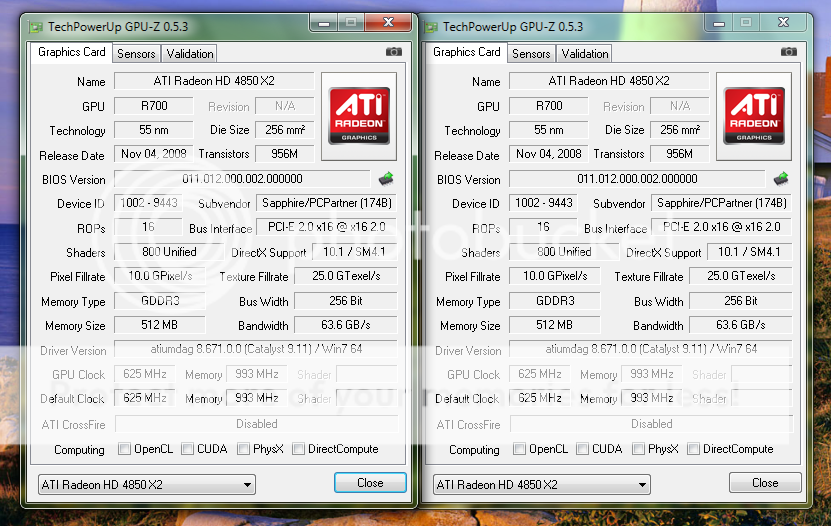The width and height of the screenshot is (831, 526).
Task: Minimize the right GPU-Z window
Action: tap(719, 23)
